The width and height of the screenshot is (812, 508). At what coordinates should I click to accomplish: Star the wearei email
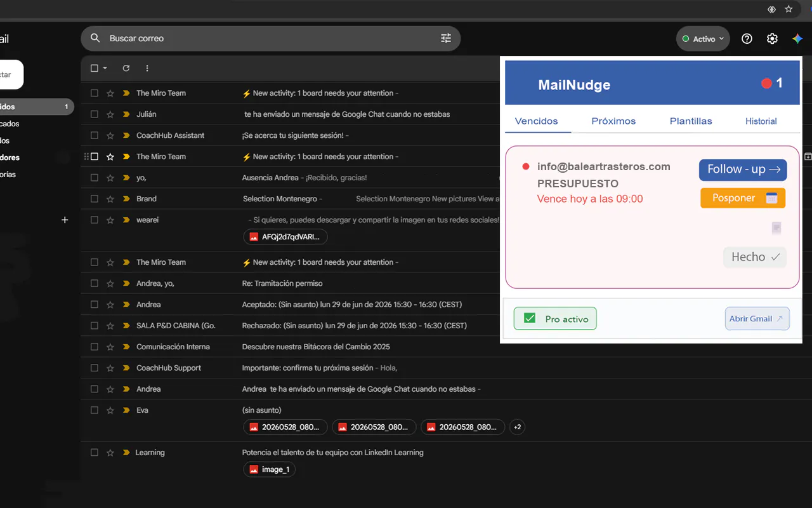(x=110, y=220)
